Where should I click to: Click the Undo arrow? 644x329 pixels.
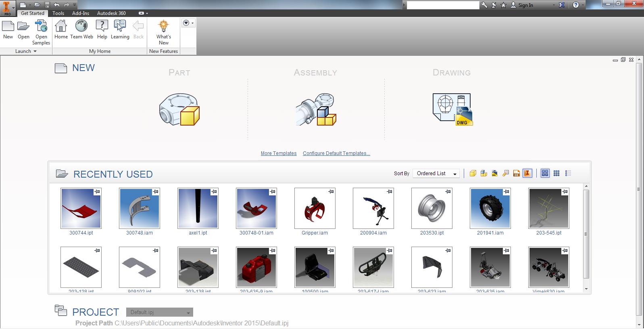56,5
